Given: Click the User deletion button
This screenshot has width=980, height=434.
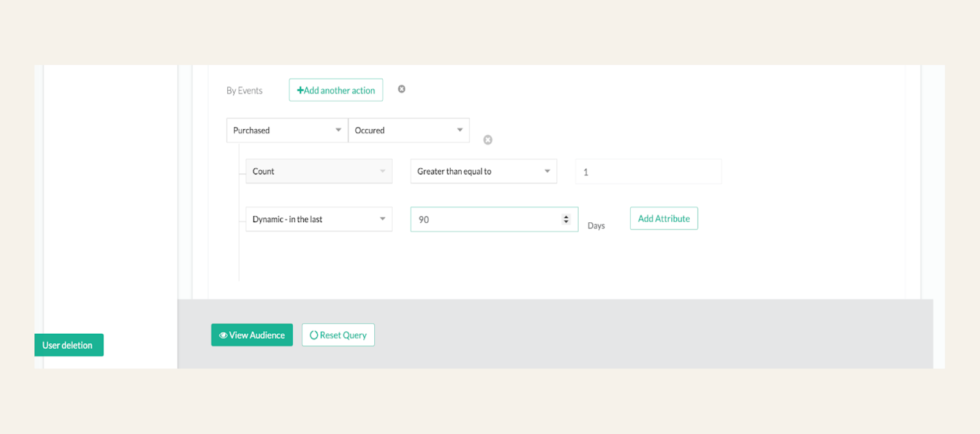Looking at the screenshot, I should pos(69,345).
